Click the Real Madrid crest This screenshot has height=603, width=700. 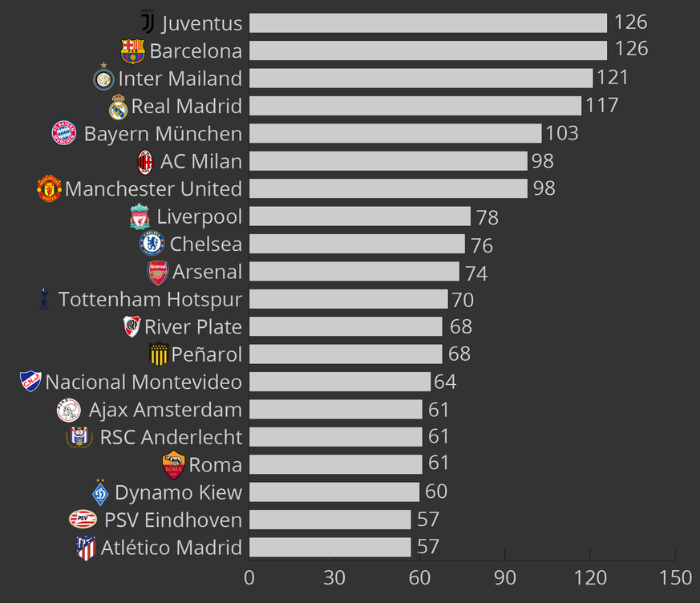point(118,107)
